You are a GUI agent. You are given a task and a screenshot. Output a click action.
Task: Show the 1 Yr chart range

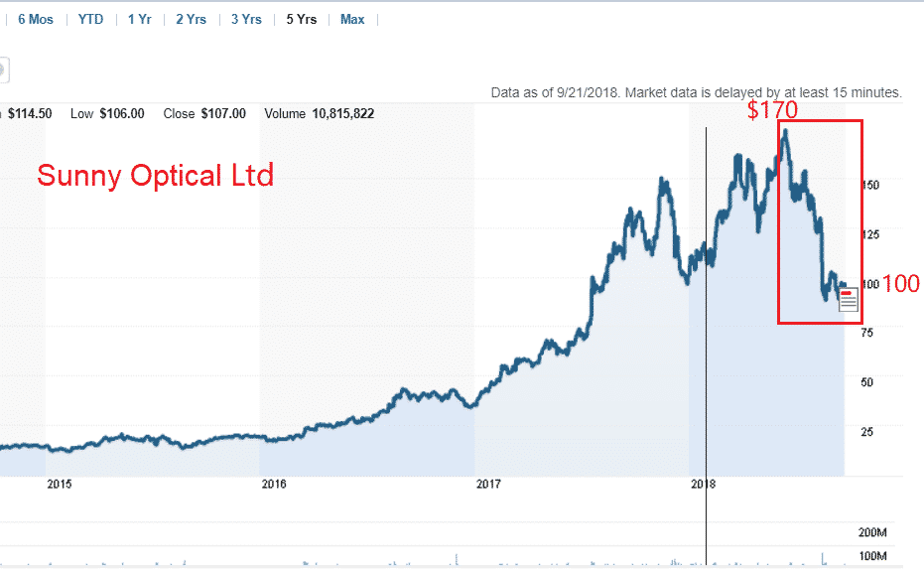(139, 19)
